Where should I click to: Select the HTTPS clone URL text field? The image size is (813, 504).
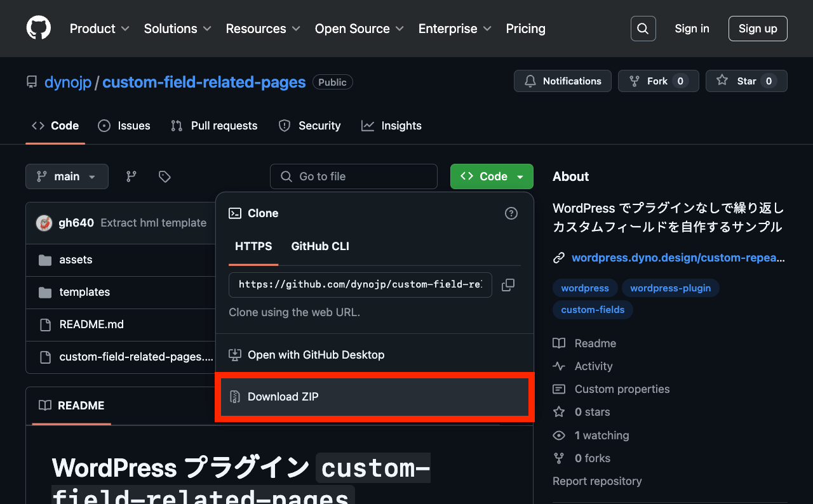pos(360,285)
